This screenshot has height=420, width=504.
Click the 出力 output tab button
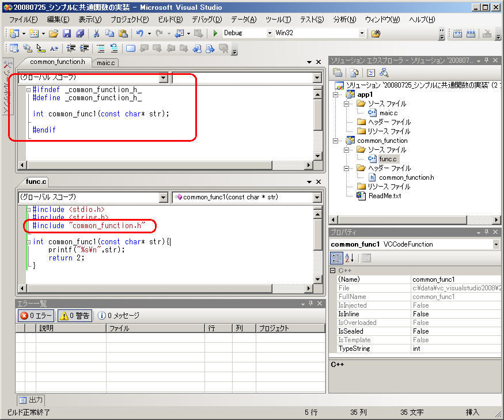(31, 400)
